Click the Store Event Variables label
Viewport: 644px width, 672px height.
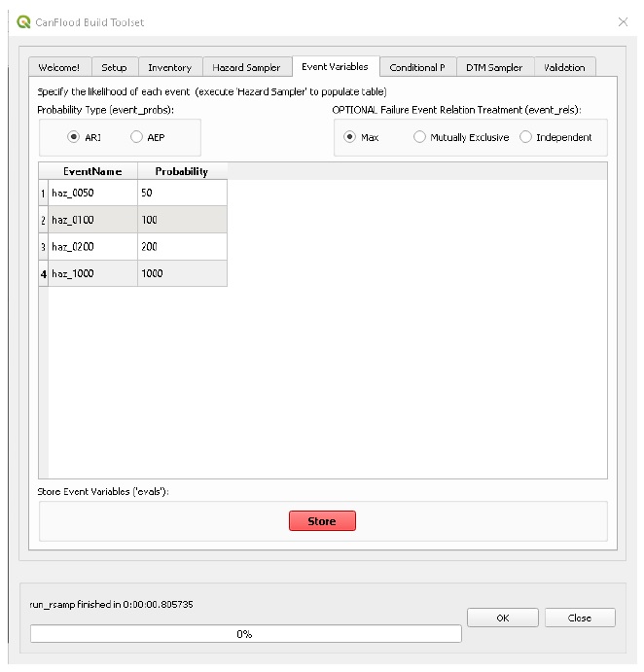(103, 491)
